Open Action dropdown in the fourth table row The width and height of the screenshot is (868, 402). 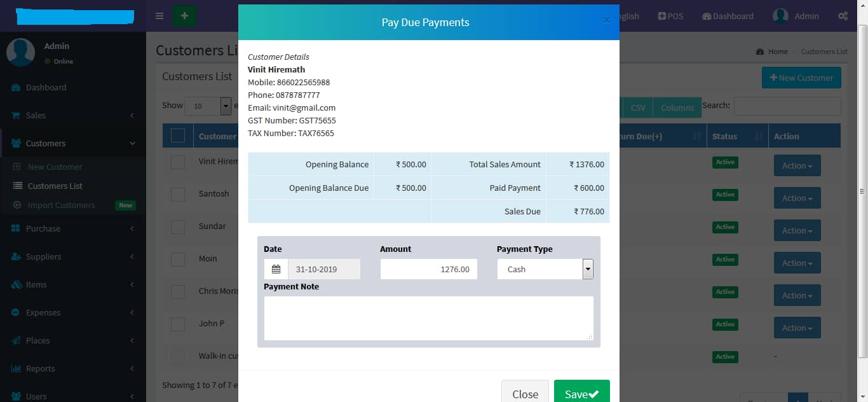pyautogui.click(x=797, y=263)
